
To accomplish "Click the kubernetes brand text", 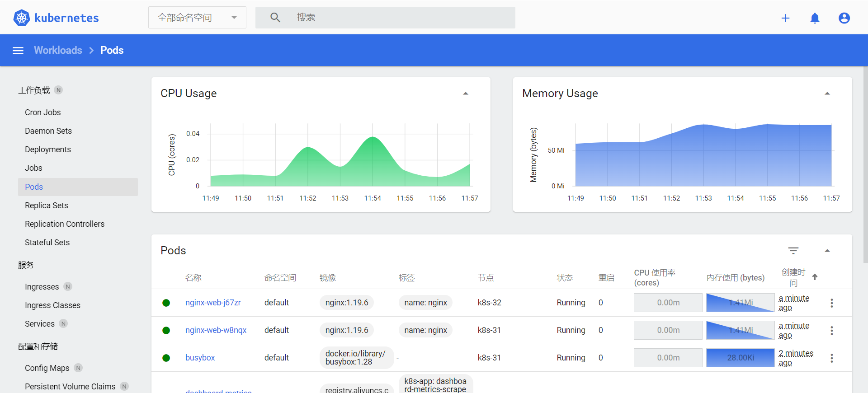I will pyautogui.click(x=66, y=18).
